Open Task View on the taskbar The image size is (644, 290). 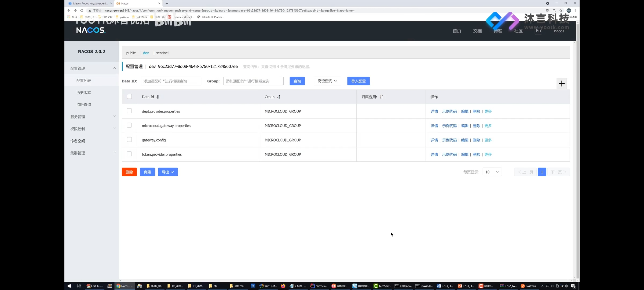[x=79, y=286]
